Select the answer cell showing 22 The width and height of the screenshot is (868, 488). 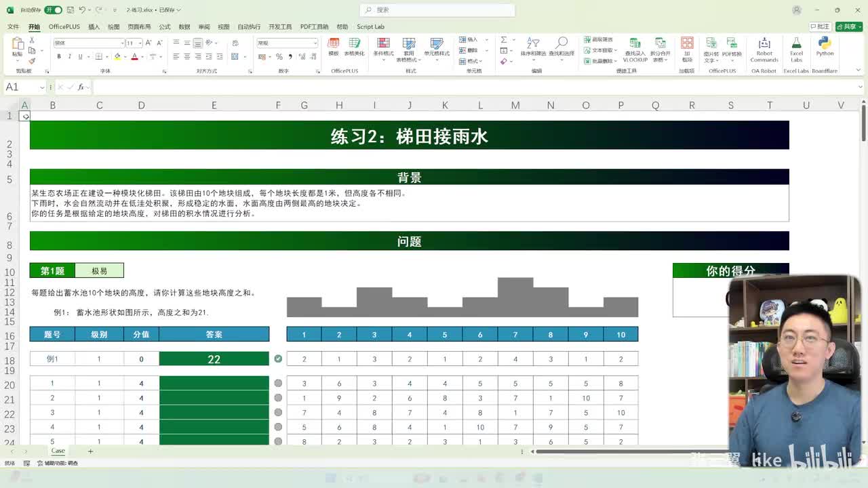pos(214,359)
